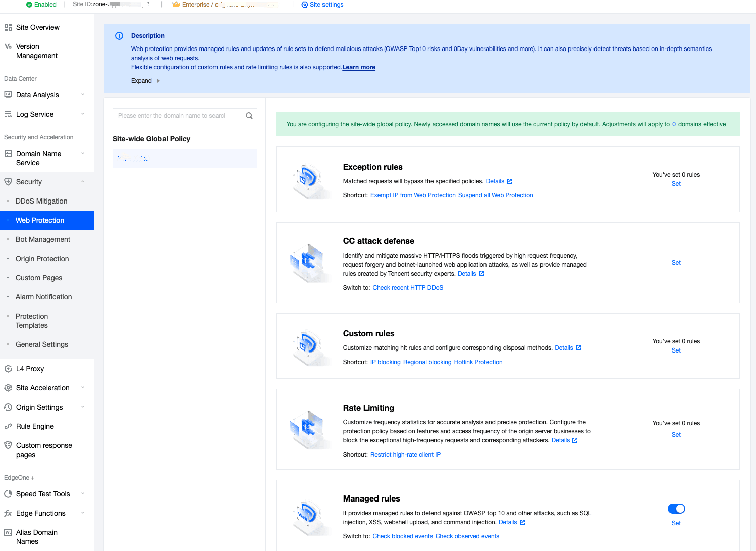
Task: Click the Domain Name Service icon
Action: 8,154
